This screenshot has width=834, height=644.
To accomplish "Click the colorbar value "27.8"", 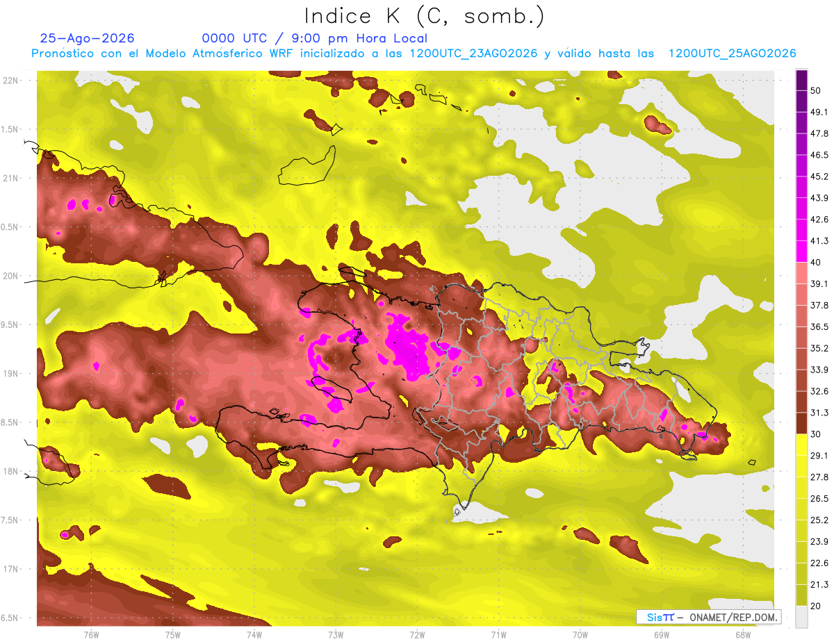I will click(x=819, y=478).
